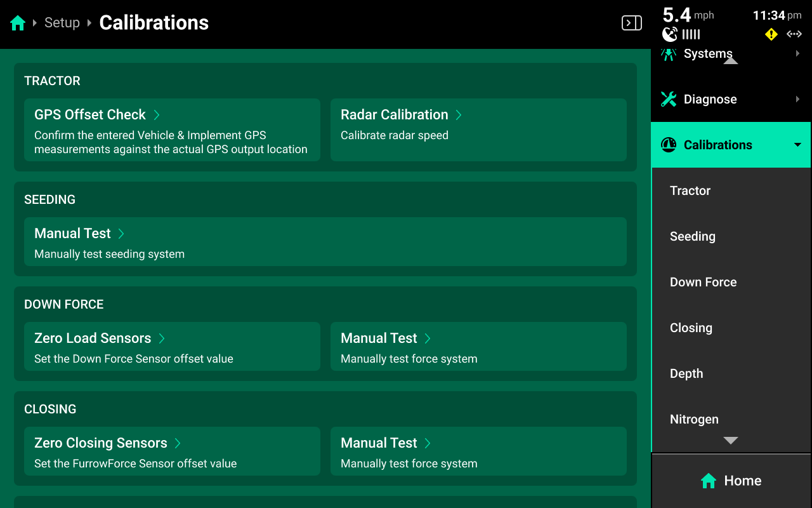Open the Closing Manual Test
The height and width of the screenshot is (508, 812).
pyautogui.click(x=478, y=451)
